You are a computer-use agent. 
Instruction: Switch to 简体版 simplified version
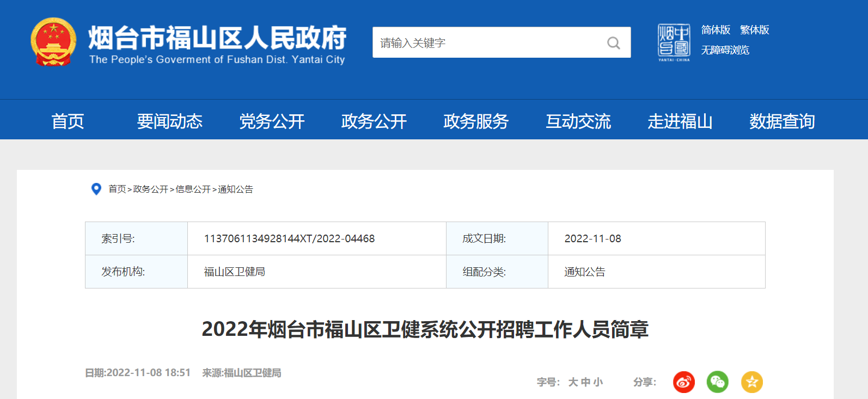pyautogui.click(x=716, y=30)
